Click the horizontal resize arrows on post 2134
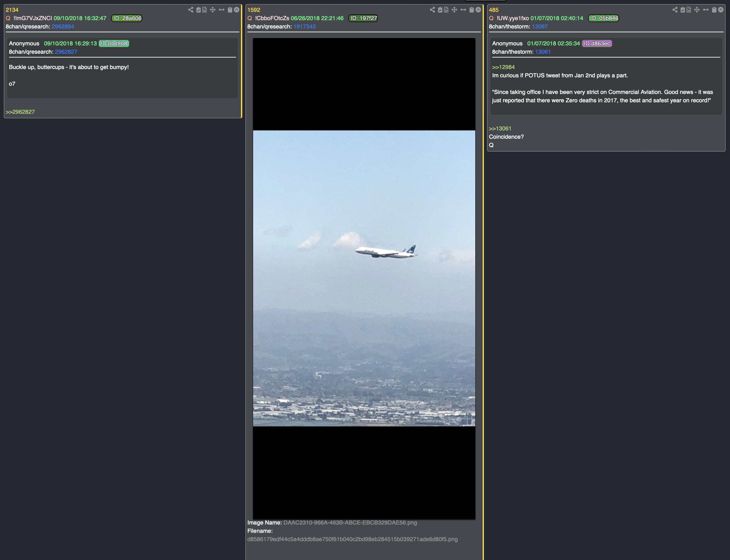Viewport: 730px width, 560px height. click(x=222, y=10)
